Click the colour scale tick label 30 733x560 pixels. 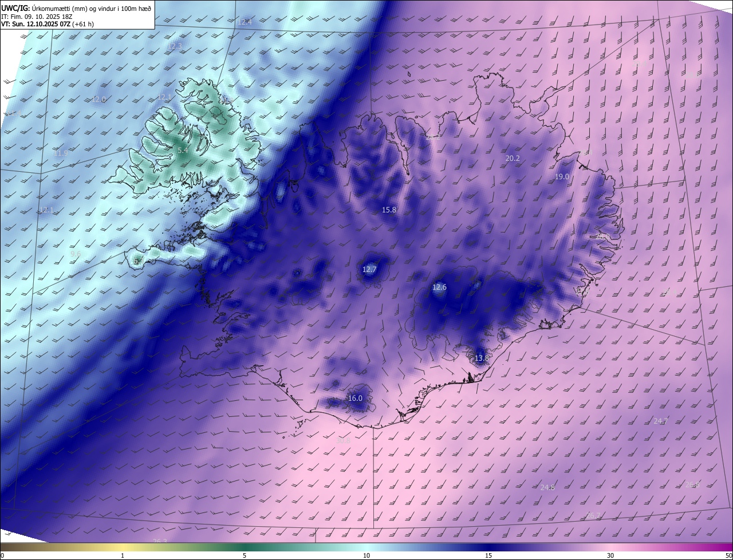point(610,556)
